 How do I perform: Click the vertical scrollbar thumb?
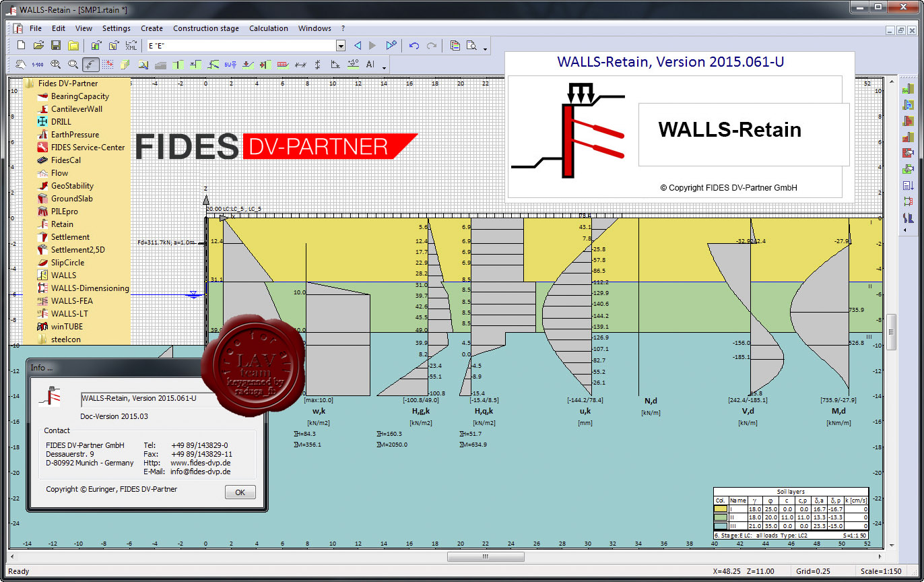[x=890, y=332]
